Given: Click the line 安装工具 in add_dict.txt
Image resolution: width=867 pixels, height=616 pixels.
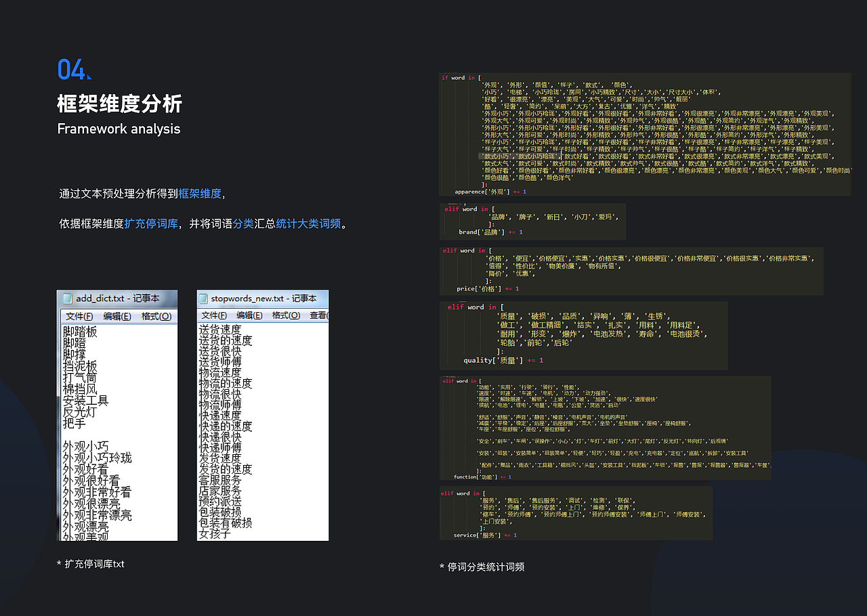Looking at the screenshot, I should (x=85, y=401).
